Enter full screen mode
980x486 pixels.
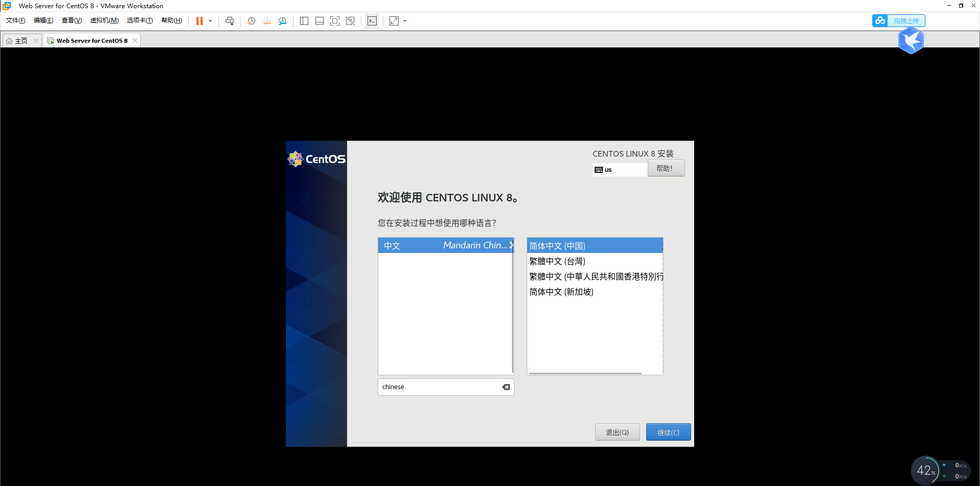335,21
